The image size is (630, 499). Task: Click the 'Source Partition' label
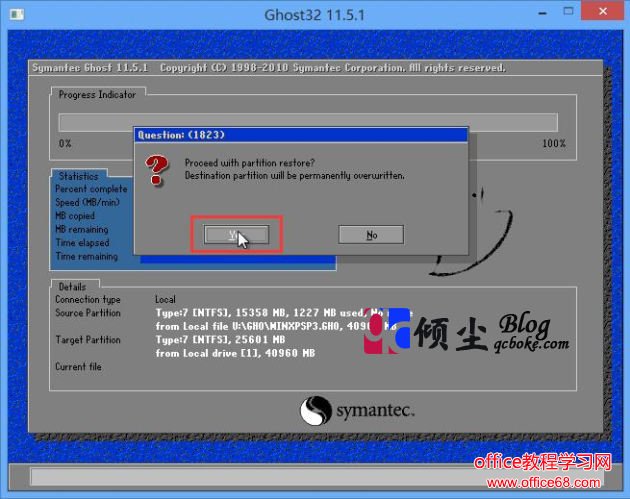point(88,313)
